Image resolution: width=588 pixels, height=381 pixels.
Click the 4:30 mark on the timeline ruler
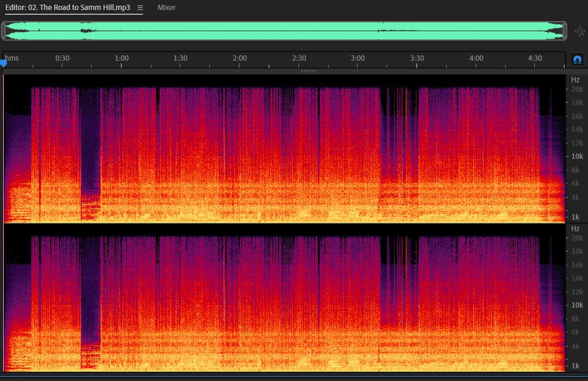535,58
